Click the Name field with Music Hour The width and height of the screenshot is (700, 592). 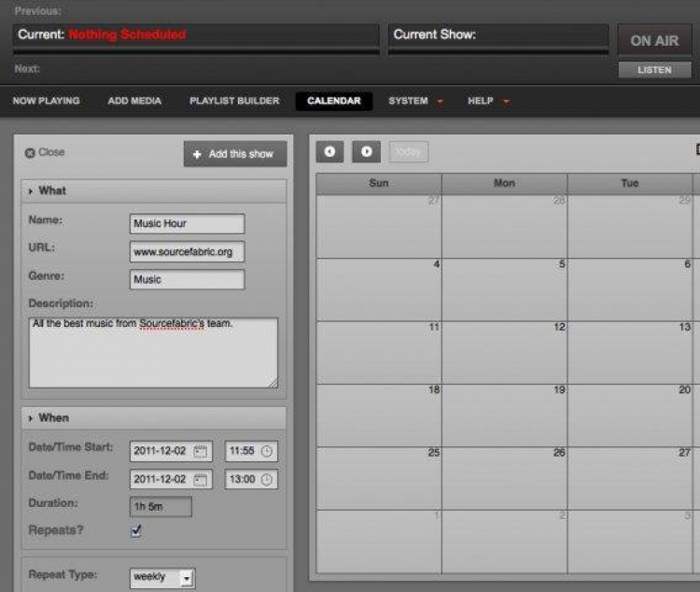tap(187, 224)
